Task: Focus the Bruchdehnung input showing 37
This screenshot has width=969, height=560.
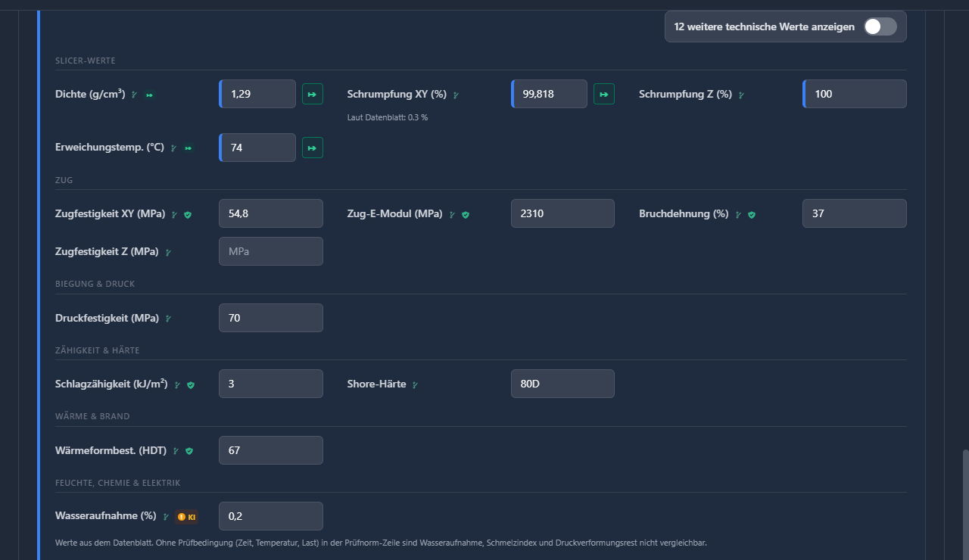Action: tap(855, 213)
